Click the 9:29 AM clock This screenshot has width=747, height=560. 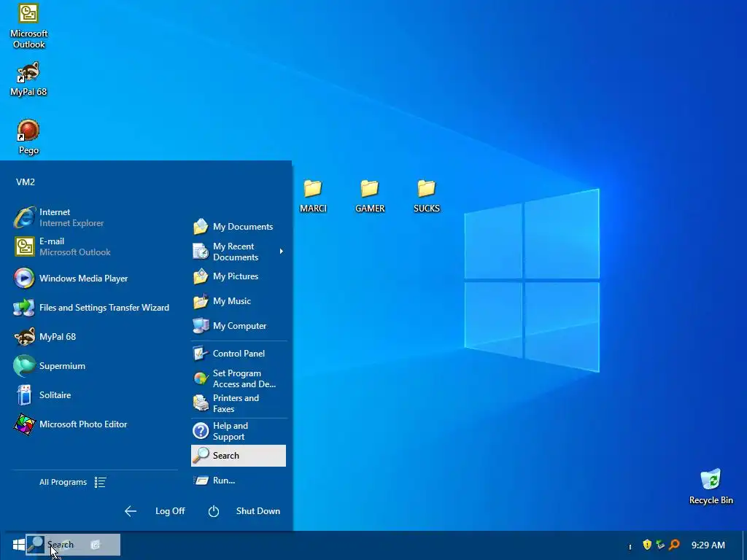[x=708, y=545]
